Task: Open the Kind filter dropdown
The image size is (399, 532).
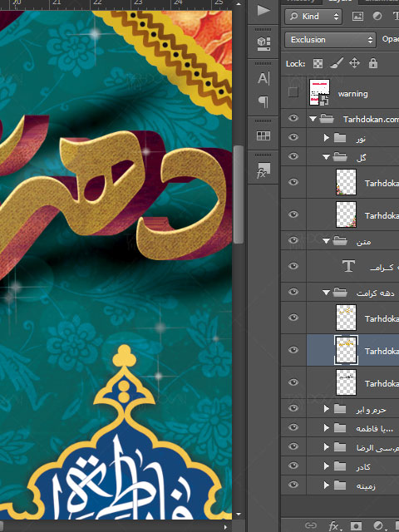Action: point(313,17)
